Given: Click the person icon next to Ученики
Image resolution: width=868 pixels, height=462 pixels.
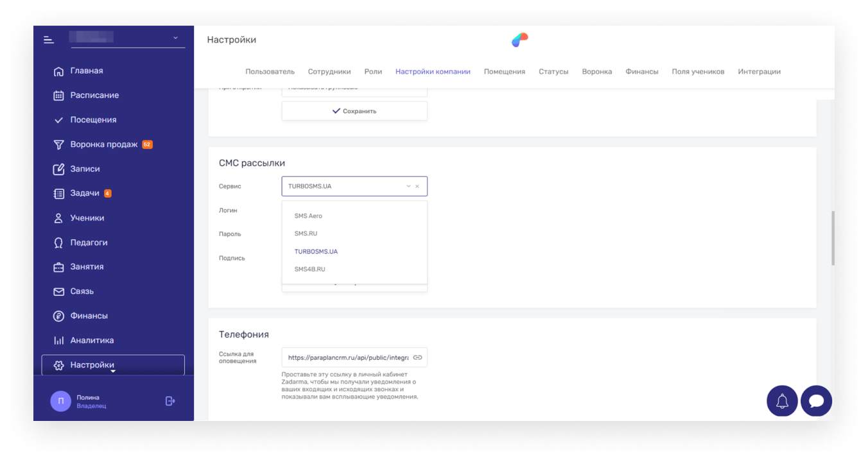Looking at the screenshot, I should tap(58, 218).
